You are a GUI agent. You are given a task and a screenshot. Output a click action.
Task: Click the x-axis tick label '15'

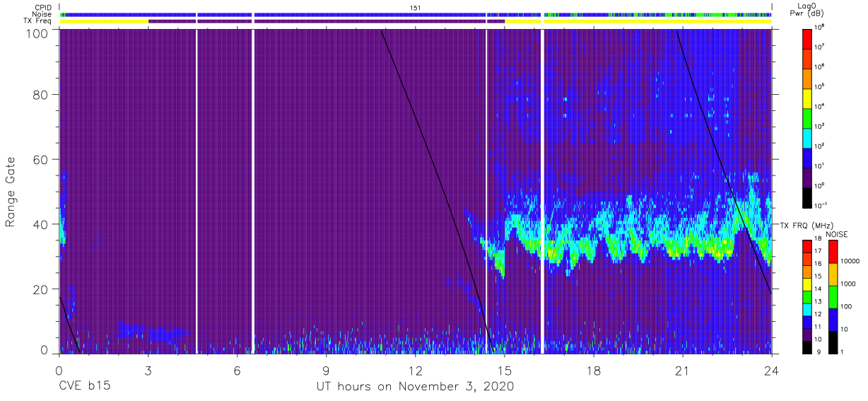coord(505,370)
